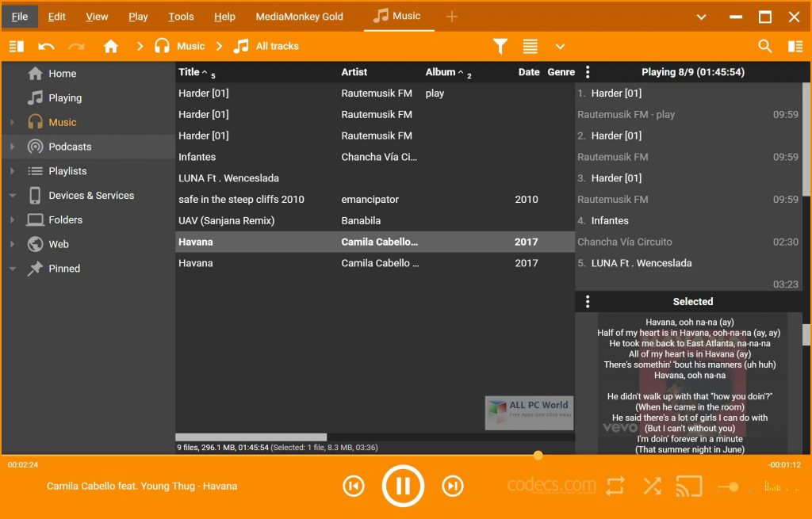Select Playing in the sidebar
The image size is (812, 519).
65,97
